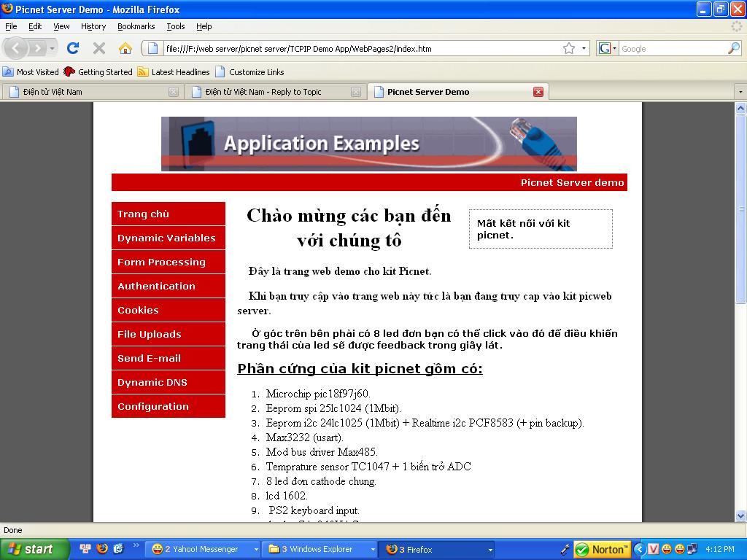Open the location bar history dropdown
This screenshot has height=560, width=747.
(584, 48)
